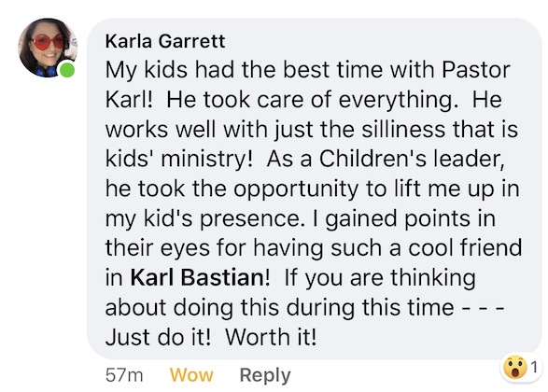The width and height of the screenshot is (548, 392).
Task: Click the text "kids' ministry!"
Action: point(178,160)
